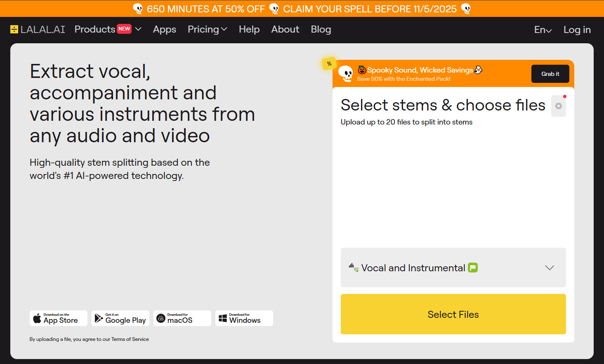Open the Vocal and Instrumental stem selector
Image resolution: width=604 pixels, height=364 pixels.
[453, 268]
